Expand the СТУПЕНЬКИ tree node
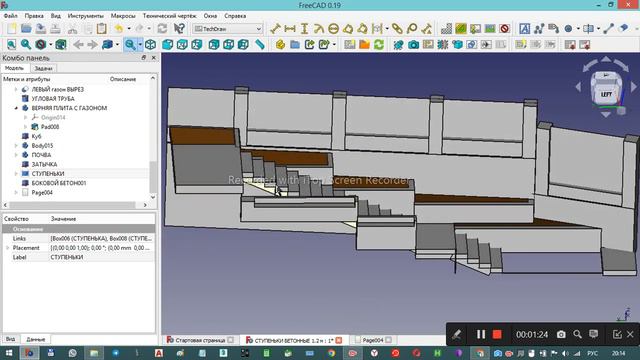640x360 pixels. pyautogui.click(x=16, y=173)
